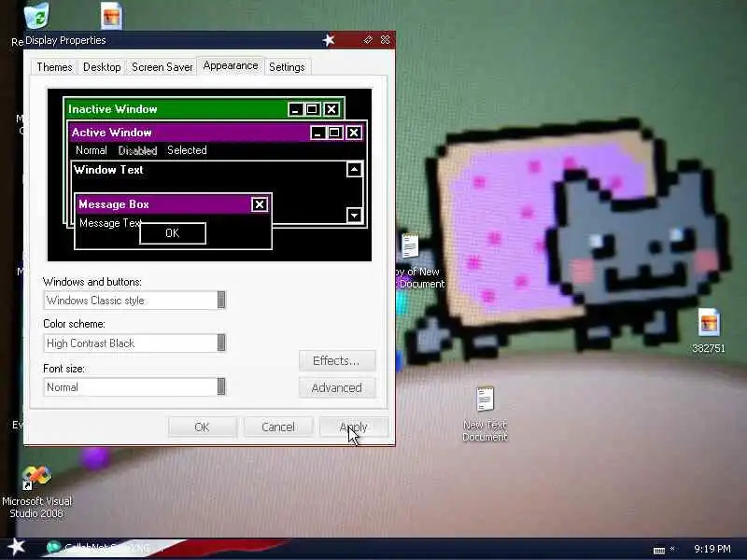Click the Apply button
The width and height of the screenshot is (747, 560).
click(x=354, y=427)
